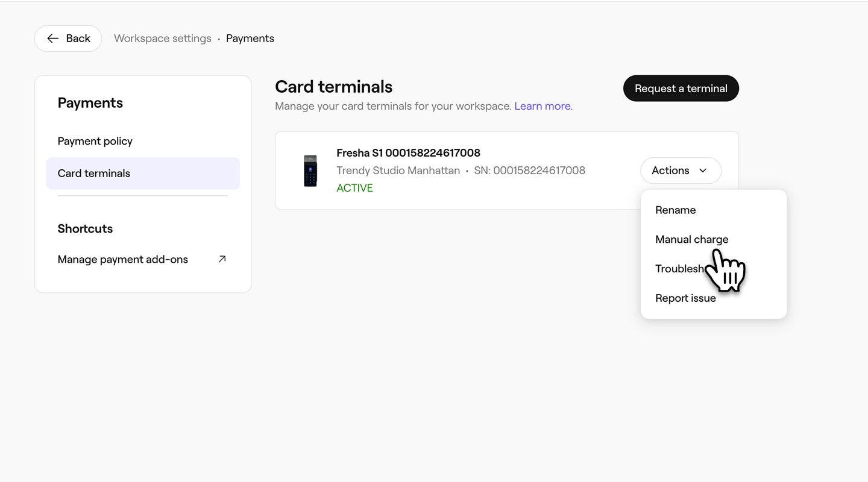Choose Report issue menu entry
This screenshot has height=482, width=868.
click(x=685, y=298)
